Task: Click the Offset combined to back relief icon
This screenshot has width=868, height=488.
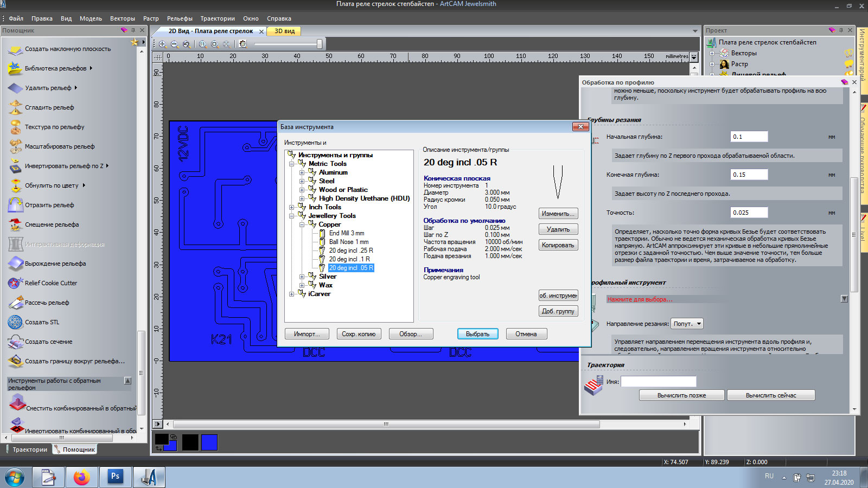Action: click(17, 403)
